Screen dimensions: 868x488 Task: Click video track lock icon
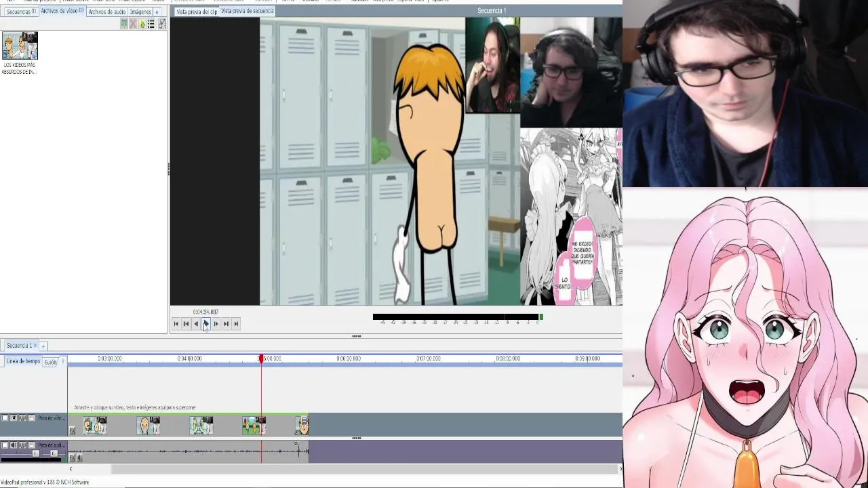coord(32,418)
